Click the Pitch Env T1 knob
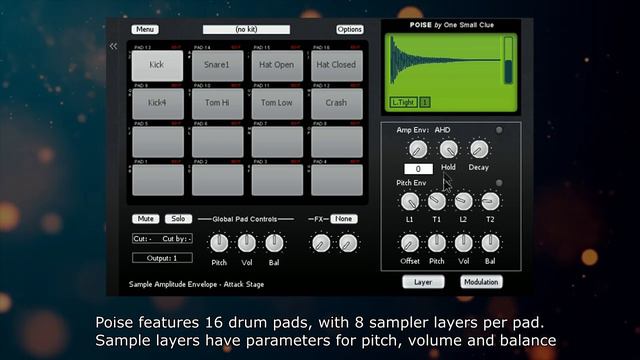 [436, 201]
